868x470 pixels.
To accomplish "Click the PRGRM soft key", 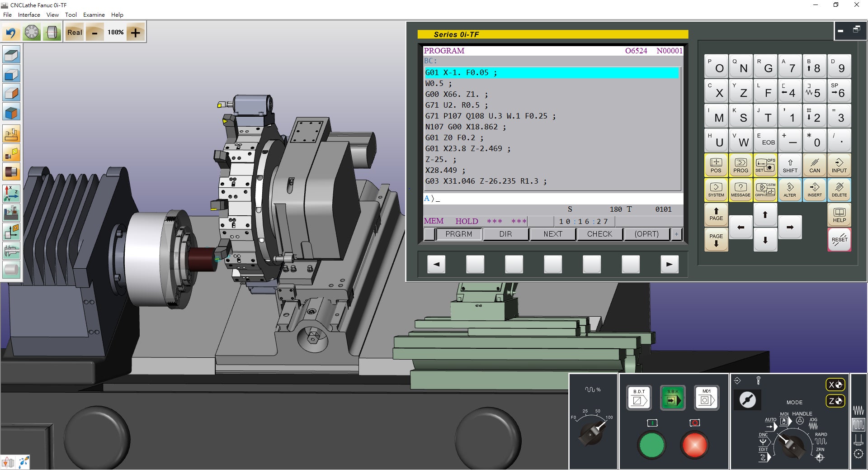I will click(458, 234).
